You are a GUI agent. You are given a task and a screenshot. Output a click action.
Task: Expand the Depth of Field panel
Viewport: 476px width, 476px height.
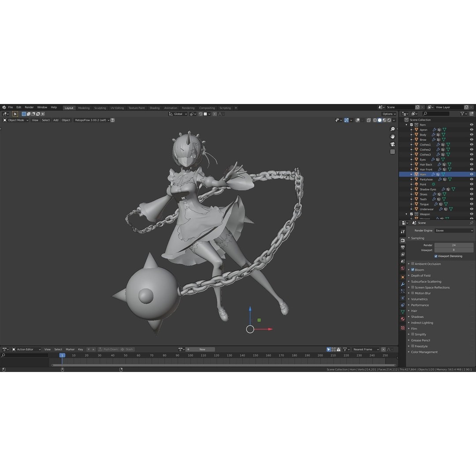pyautogui.click(x=420, y=275)
